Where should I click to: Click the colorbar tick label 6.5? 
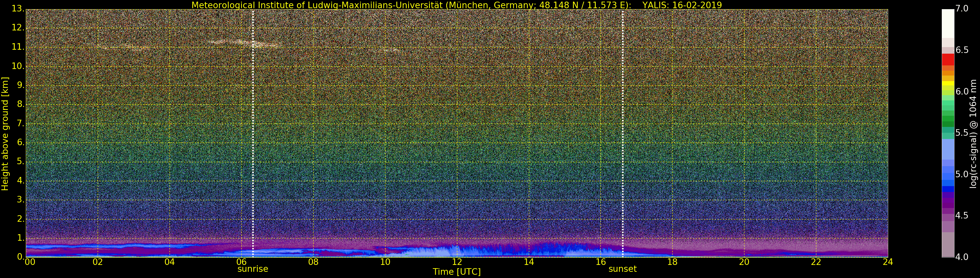pyautogui.click(x=962, y=50)
